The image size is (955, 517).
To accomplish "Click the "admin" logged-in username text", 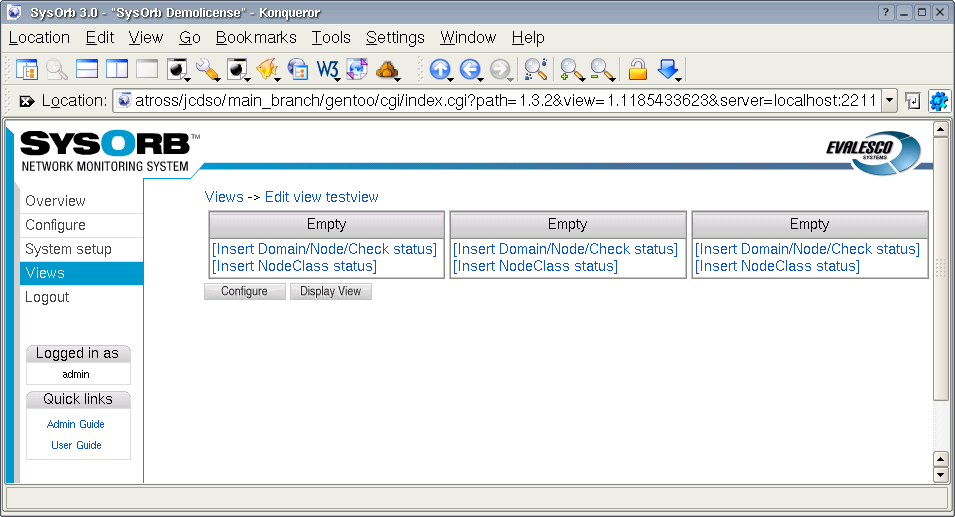I will (76, 375).
